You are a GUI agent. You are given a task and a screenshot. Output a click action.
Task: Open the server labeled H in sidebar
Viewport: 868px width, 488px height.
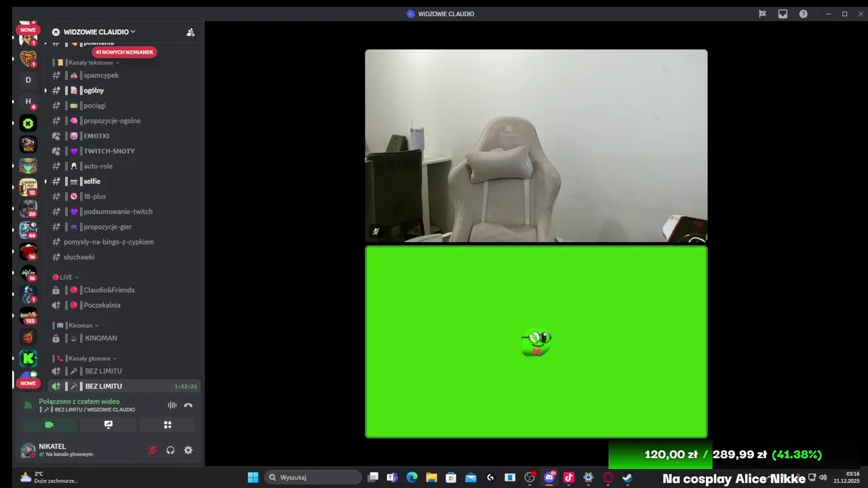(x=28, y=102)
